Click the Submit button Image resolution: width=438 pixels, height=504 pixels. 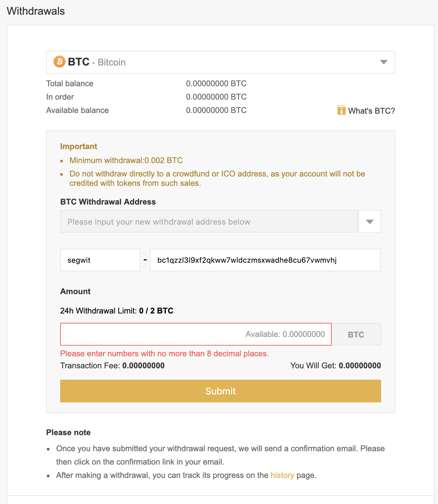(x=221, y=391)
